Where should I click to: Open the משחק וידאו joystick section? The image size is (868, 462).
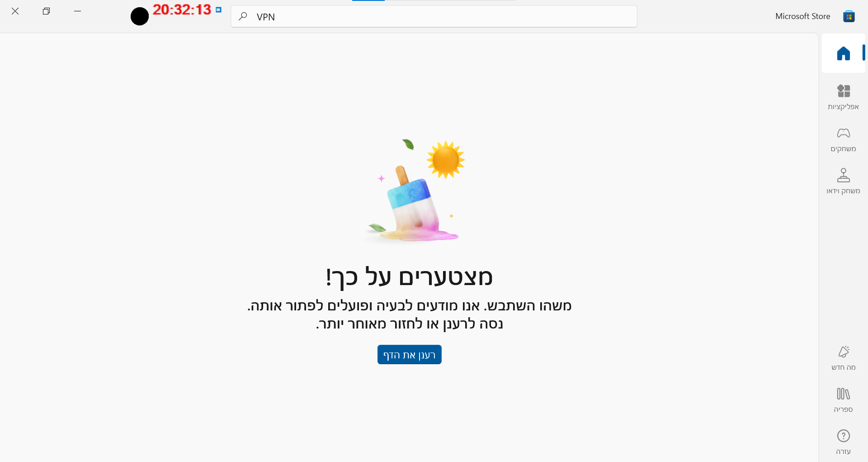point(843,181)
